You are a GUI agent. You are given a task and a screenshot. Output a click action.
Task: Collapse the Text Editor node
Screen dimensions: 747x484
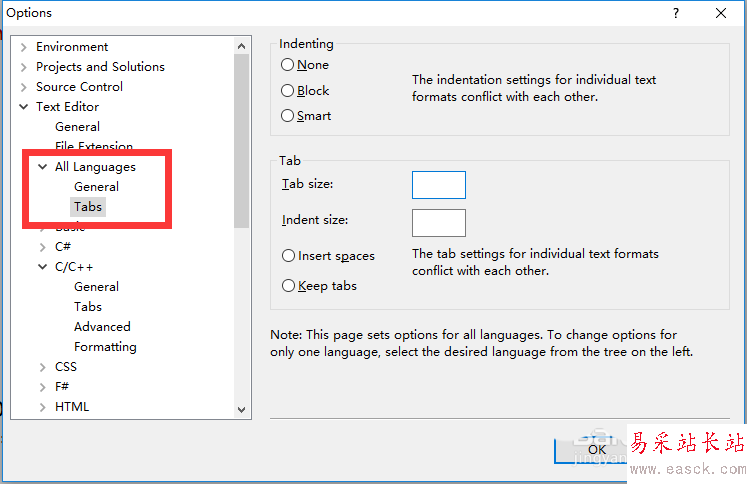pyautogui.click(x=24, y=107)
